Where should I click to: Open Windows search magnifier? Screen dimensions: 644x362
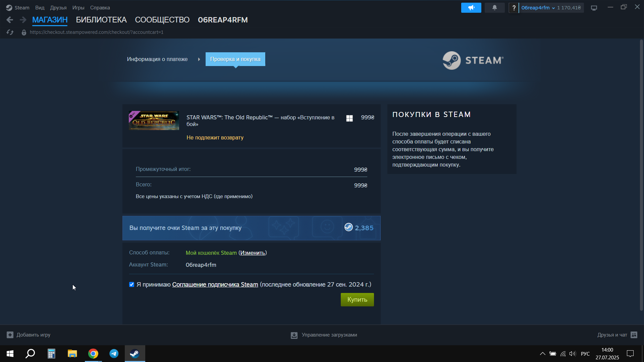31,354
